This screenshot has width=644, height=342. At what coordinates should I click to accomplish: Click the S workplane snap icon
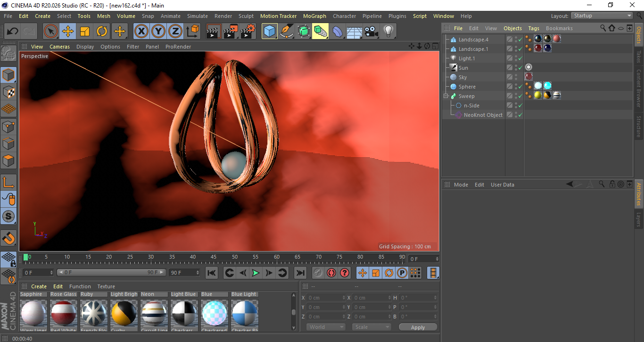pyautogui.click(x=8, y=217)
